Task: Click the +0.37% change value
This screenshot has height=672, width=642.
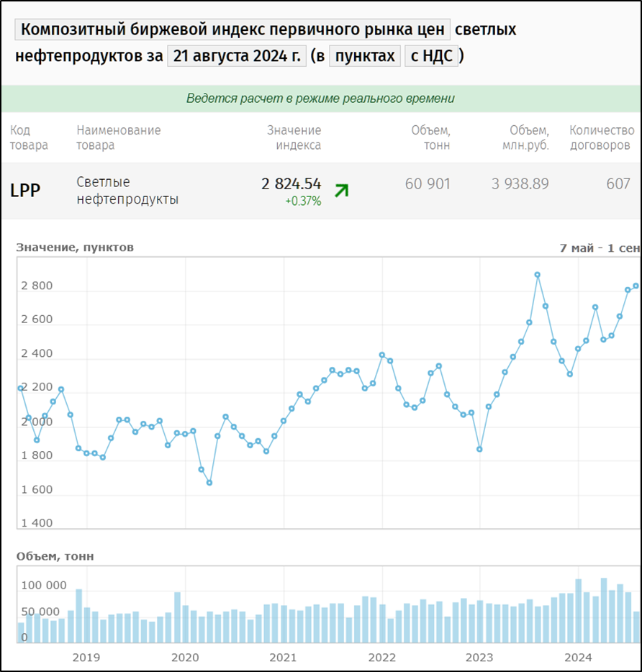Action: (303, 201)
